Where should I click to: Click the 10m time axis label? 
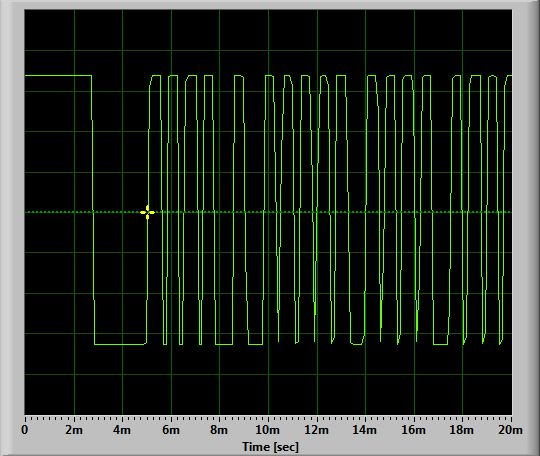coord(268,430)
